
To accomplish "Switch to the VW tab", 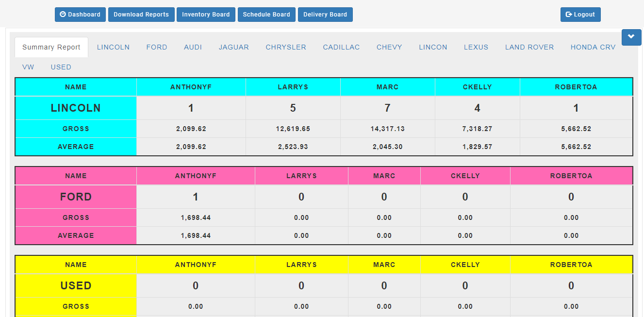I will tap(28, 67).
